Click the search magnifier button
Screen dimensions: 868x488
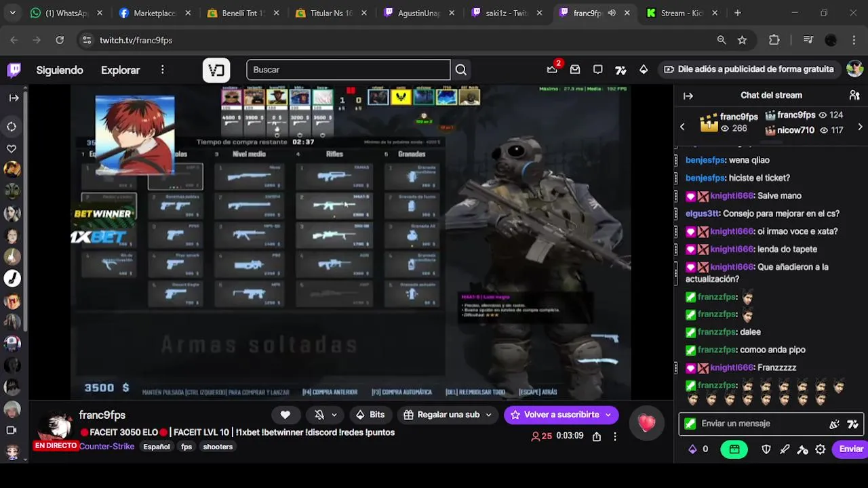(x=461, y=70)
